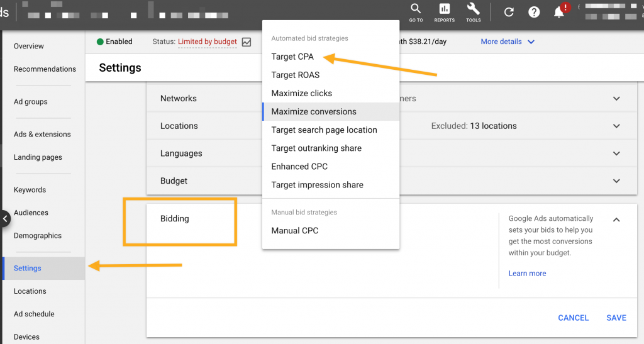
Task: Expand the Budget settings row chevron
Action: [x=616, y=181]
